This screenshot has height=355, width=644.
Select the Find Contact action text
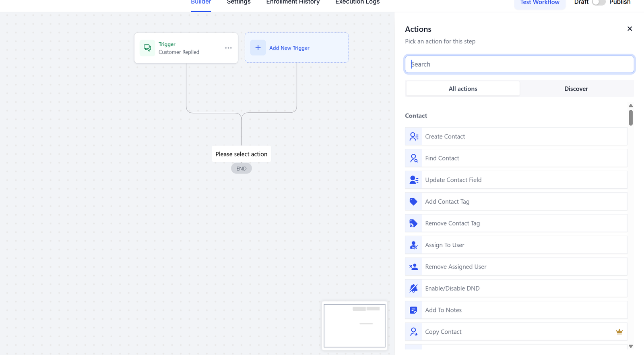pyautogui.click(x=442, y=158)
